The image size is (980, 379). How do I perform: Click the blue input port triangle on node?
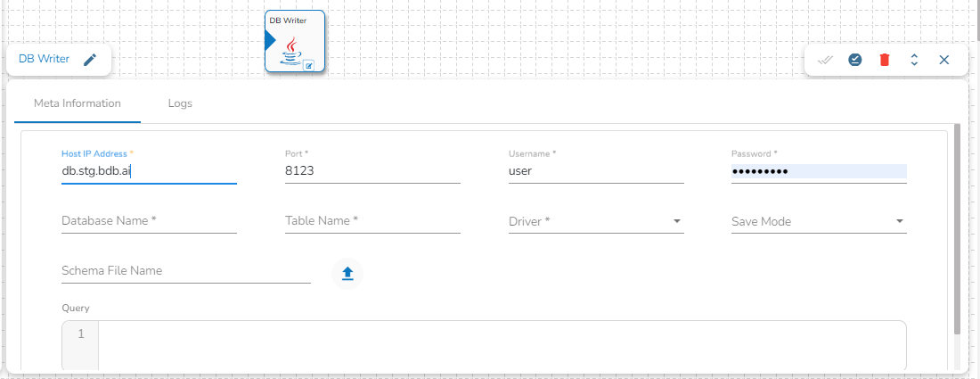pos(270,40)
